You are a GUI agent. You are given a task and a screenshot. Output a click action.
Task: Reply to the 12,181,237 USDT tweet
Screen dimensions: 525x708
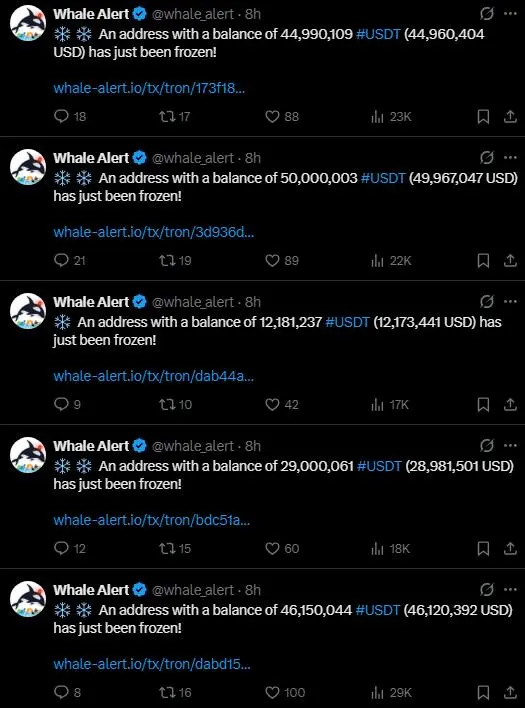61,404
